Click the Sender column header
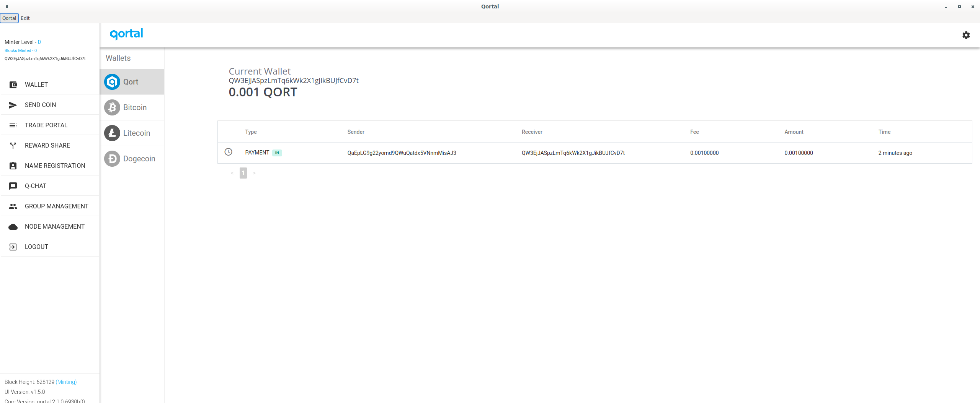Screen dimensions: 980x403 tap(356, 132)
